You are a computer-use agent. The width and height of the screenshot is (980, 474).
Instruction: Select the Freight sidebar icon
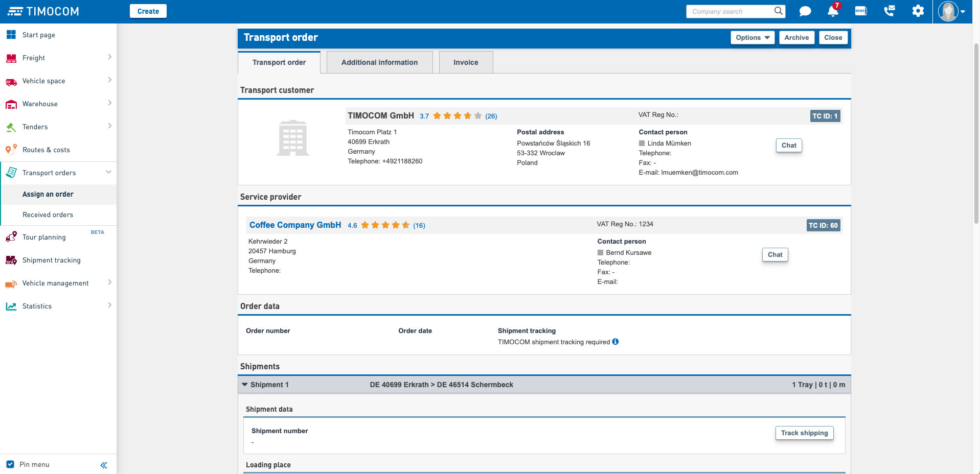pos(11,58)
